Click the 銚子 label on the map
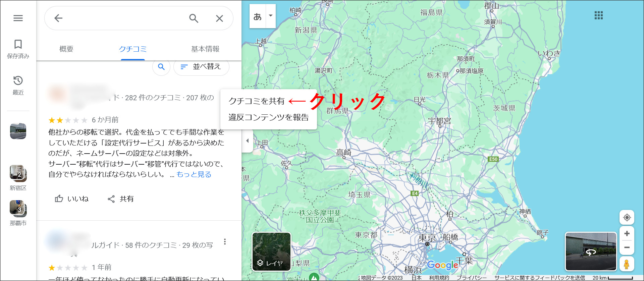The image size is (644, 281). (542, 232)
